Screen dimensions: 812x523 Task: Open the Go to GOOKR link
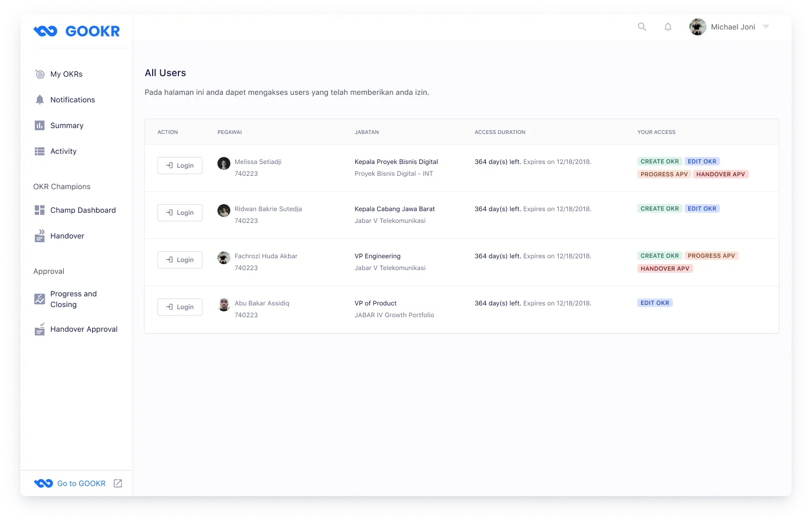80,483
